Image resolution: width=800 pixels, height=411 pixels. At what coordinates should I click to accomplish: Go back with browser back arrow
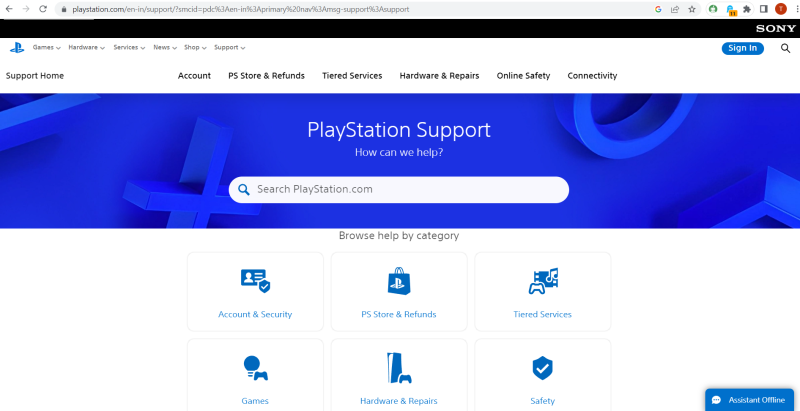pyautogui.click(x=9, y=9)
